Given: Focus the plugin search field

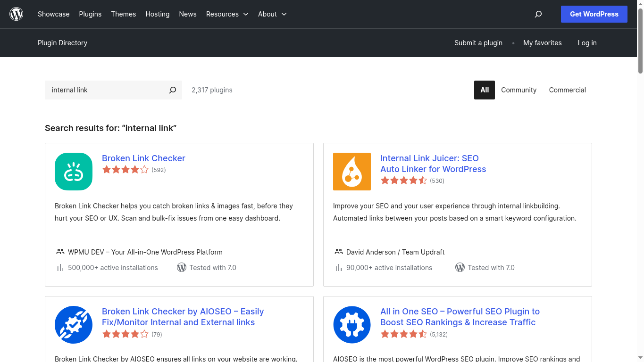Looking at the screenshot, I should (x=106, y=90).
